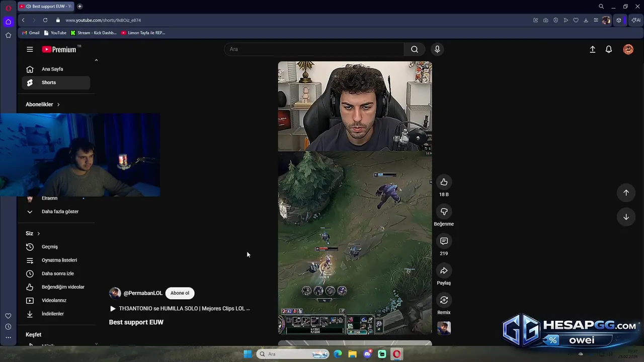Open the Opera sidebar three-dots settings
This screenshot has width=644, height=362.
(x=8, y=337)
